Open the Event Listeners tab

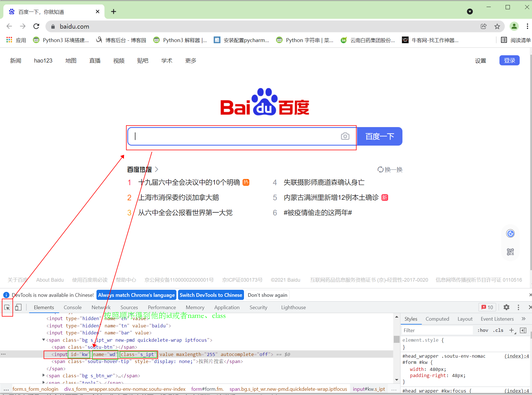[x=497, y=319]
